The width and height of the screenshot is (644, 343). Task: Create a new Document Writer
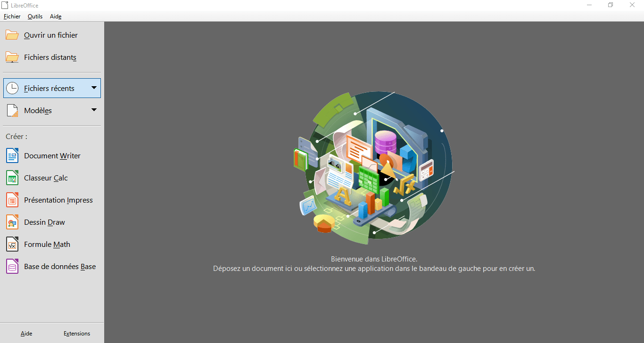click(52, 155)
